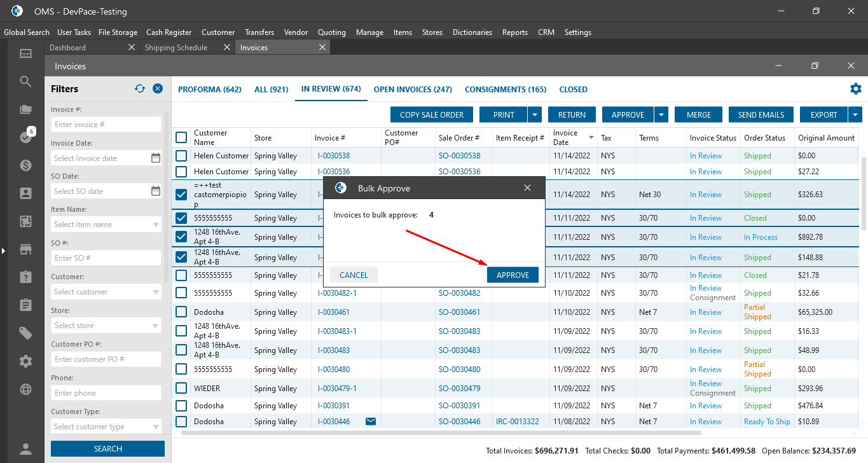Screen dimensions: 868x463
Task: Clear filters with the X icon
Action: pyautogui.click(x=158, y=89)
